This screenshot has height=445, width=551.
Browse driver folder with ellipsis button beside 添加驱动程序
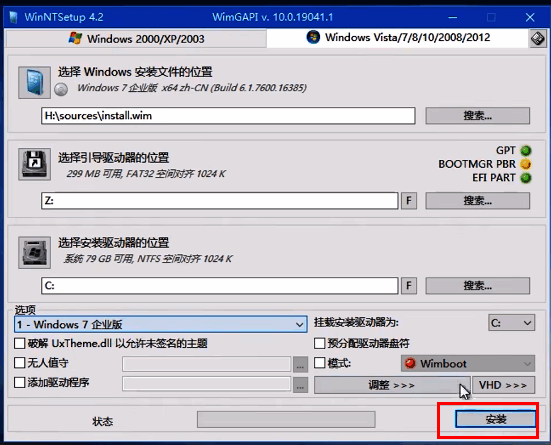pyautogui.click(x=300, y=385)
